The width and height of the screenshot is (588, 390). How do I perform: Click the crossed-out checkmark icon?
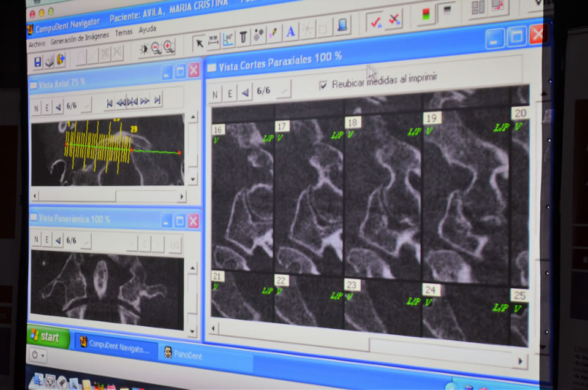[x=394, y=19]
